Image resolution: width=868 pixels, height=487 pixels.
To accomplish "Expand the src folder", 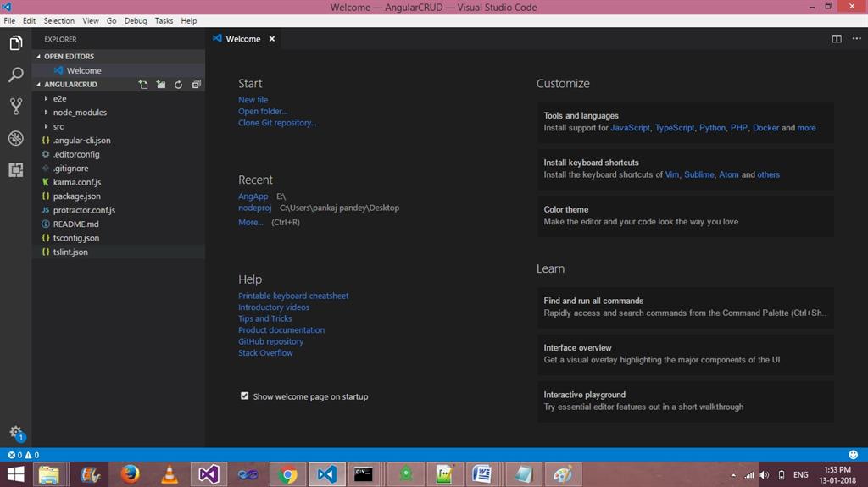I will click(x=119, y=126).
